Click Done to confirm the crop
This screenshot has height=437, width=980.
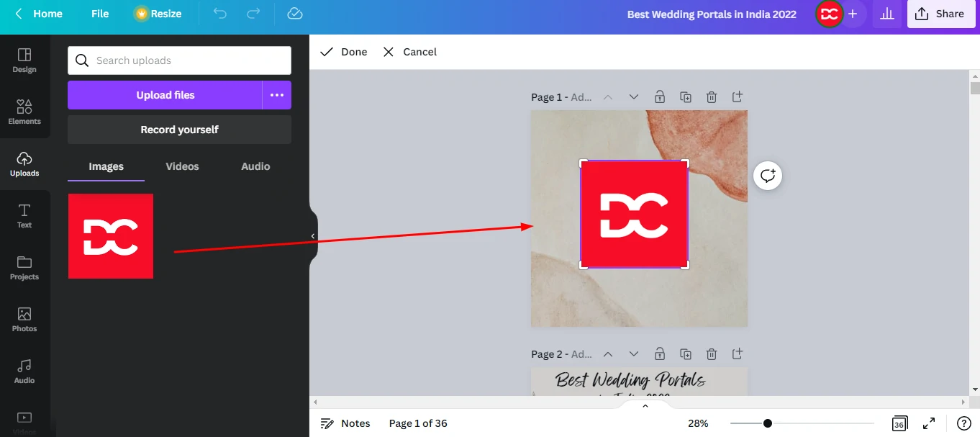[344, 52]
